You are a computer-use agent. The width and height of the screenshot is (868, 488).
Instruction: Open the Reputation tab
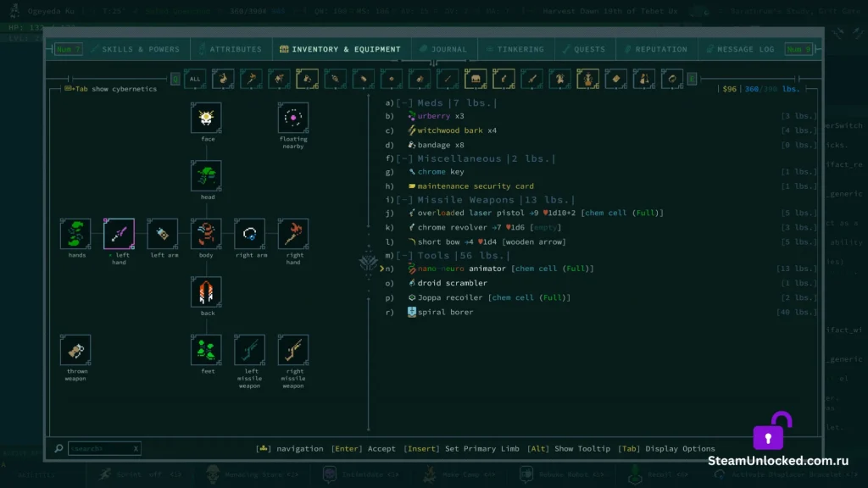click(657, 49)
